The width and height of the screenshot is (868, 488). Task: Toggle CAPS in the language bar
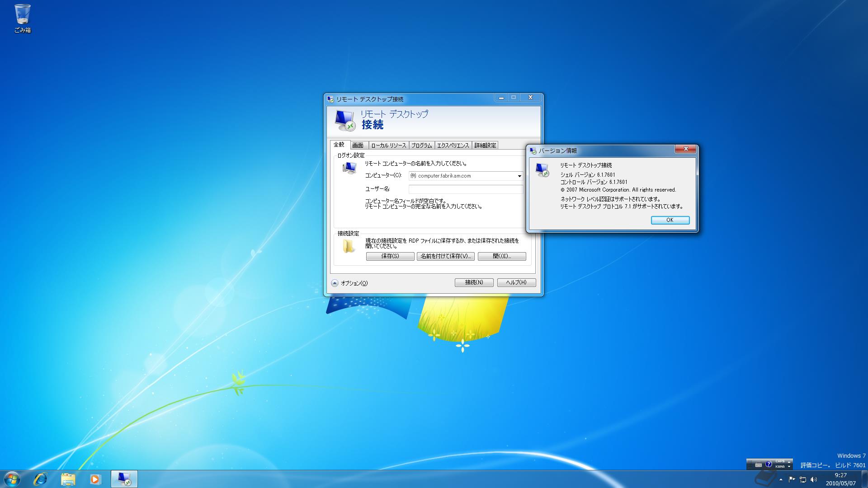click(780, 462)
